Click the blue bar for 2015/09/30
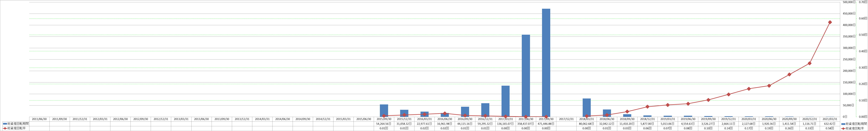868x131 pixels. (x=384, y=111)
